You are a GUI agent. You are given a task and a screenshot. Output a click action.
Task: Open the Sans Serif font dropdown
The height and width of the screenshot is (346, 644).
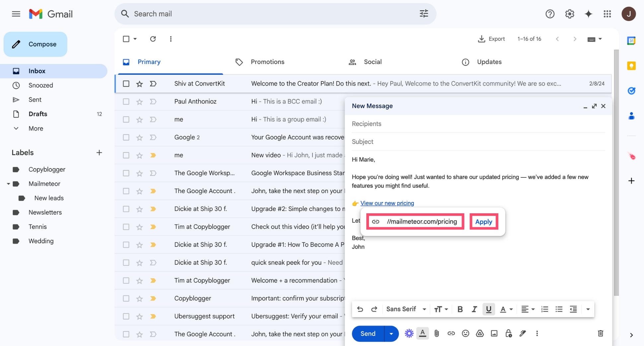coord(406,309)
